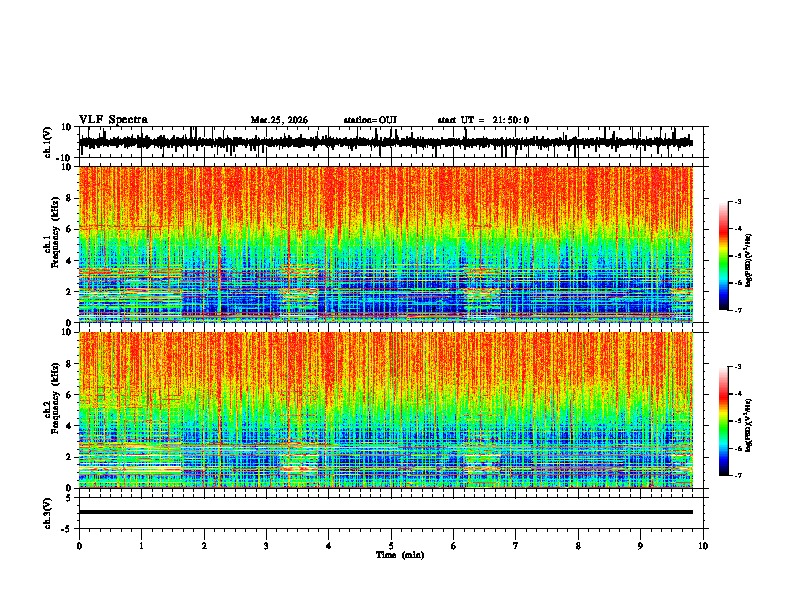Viewport: 792px width, 612px height.
Task: Click time axis tick label "8"
Action: point(578,546)
